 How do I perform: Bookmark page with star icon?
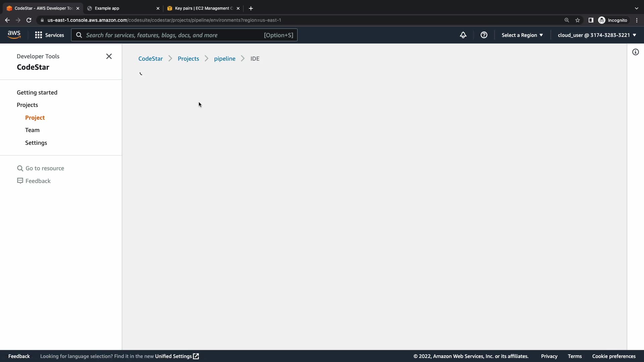[x=578, y=20]
